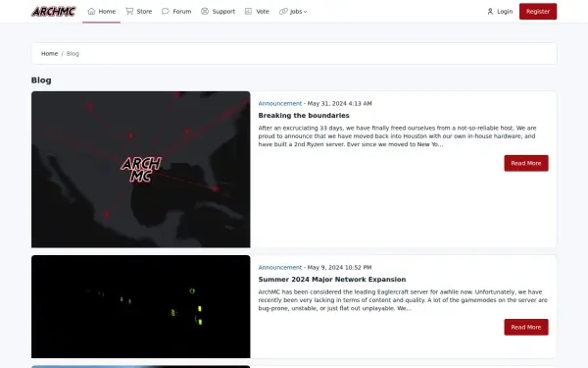
Task: Click the Jobs link icon
Action: [x=283, y=11]
